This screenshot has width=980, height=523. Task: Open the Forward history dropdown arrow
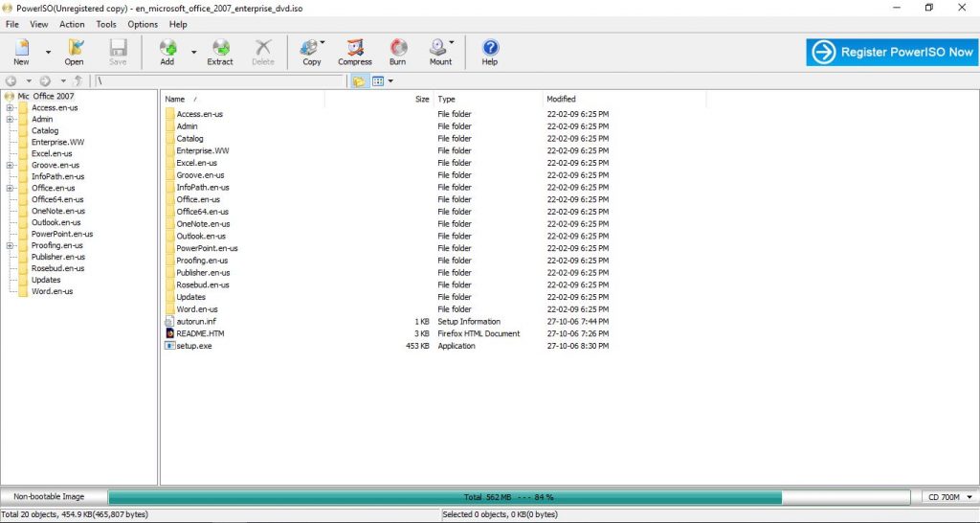[x=63, y=81]
